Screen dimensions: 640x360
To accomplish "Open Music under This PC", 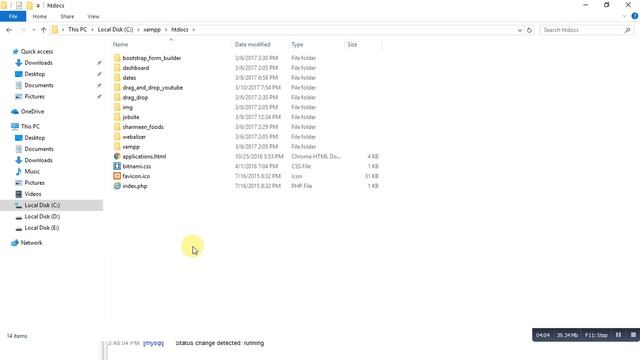I will (x=32, y=171).
